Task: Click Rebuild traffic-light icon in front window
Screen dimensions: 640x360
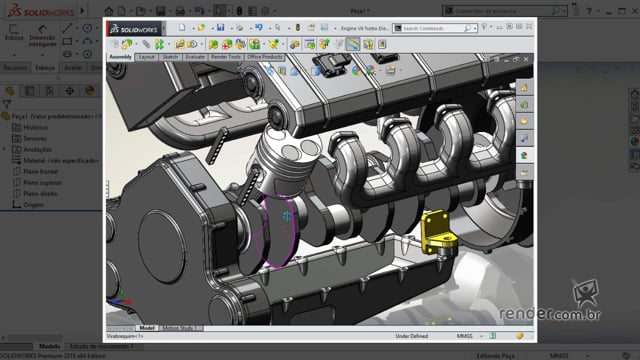Action: [298, 28]
